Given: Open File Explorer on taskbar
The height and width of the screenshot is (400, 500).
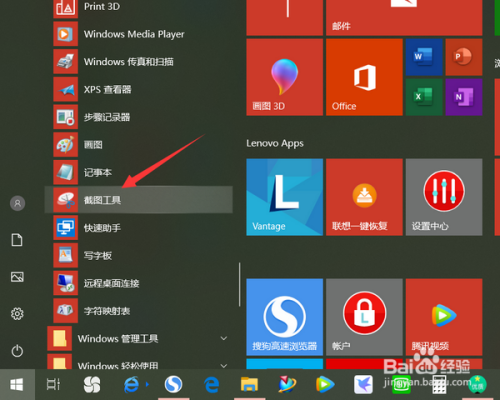Looking at the screenshot, I should 249,384.
